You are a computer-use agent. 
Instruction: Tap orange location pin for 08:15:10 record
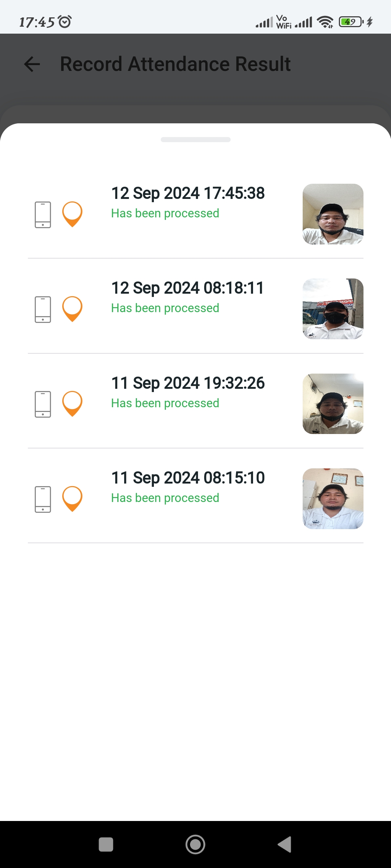click(x=72, y=498)
